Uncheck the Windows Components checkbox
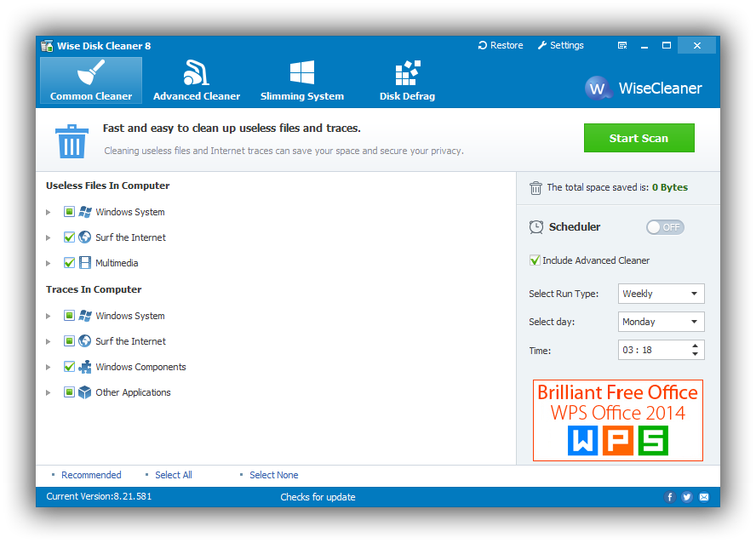This screenshot has width=756, height=543. pyautogui.click(x=70, y=367)
